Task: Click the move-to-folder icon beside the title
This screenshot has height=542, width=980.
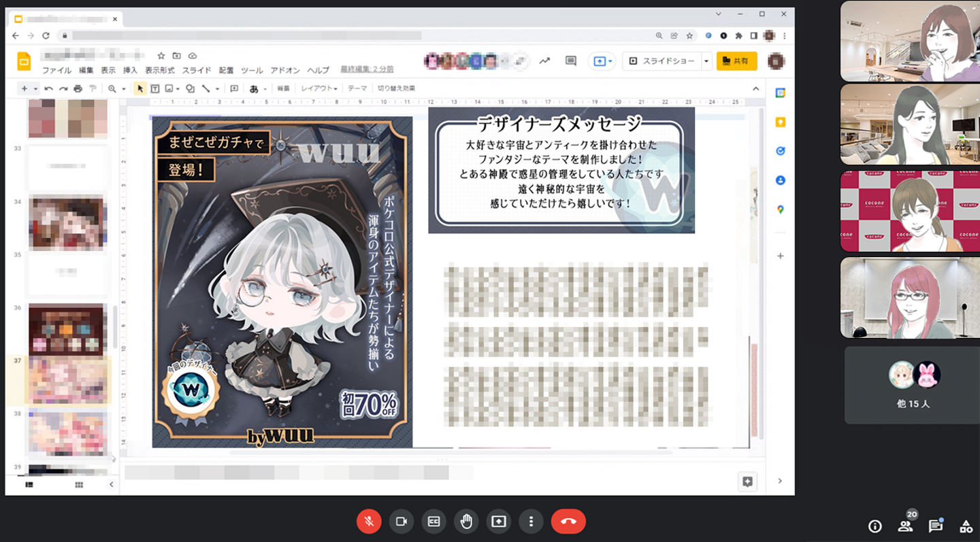Action: [x=177, y=56]
